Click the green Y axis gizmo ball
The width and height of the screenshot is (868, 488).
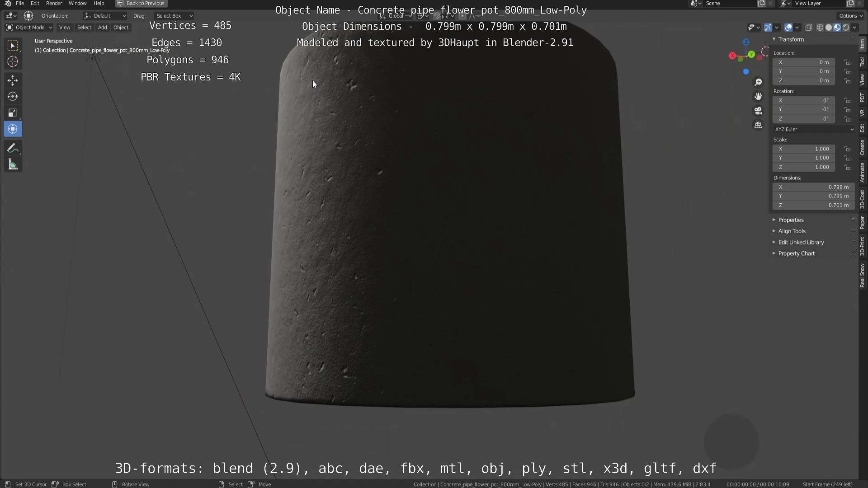pos(751,54)
